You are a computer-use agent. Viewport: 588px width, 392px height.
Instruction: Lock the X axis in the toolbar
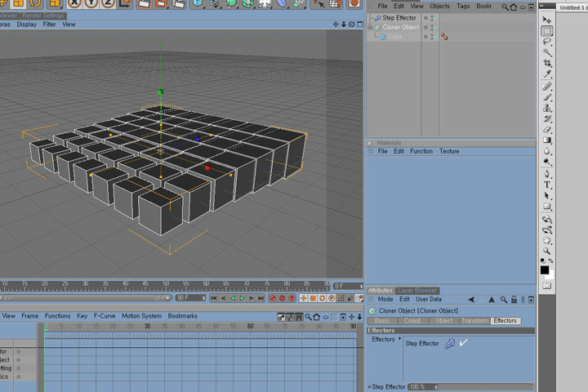point(74,3)
